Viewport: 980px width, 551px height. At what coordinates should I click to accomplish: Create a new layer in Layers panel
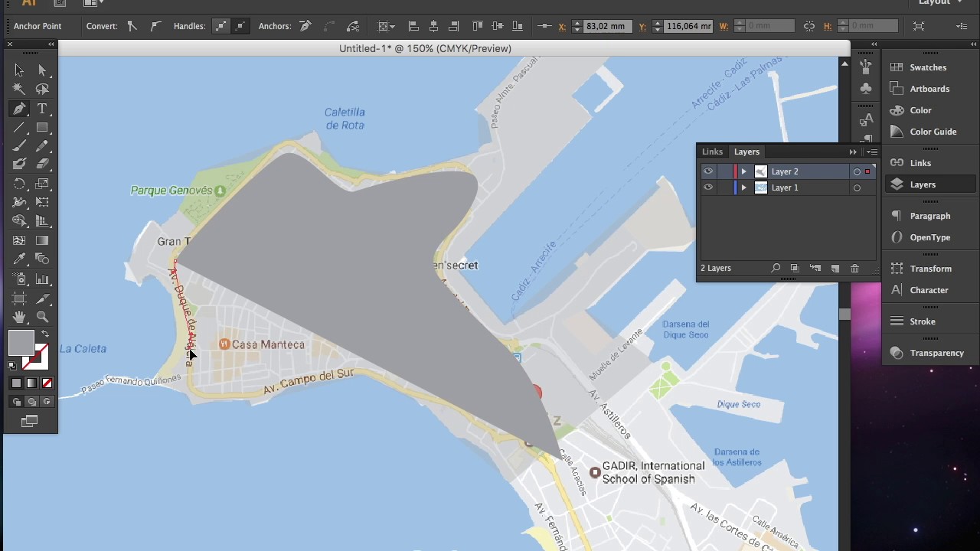(835, 269)
